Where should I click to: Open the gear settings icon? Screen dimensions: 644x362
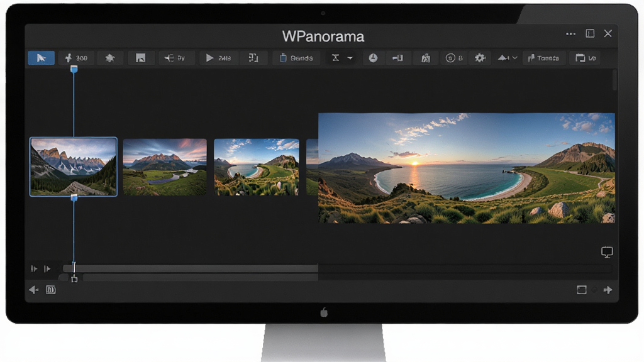click(480, 58)
